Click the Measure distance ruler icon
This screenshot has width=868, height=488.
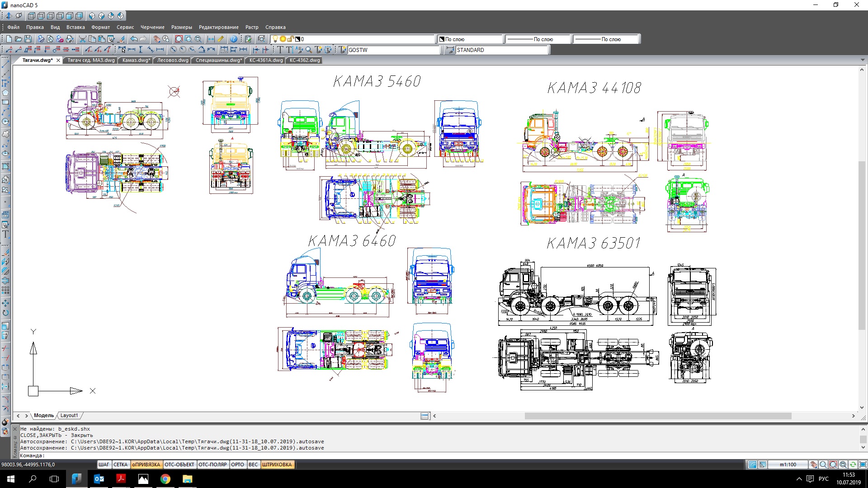221,39
